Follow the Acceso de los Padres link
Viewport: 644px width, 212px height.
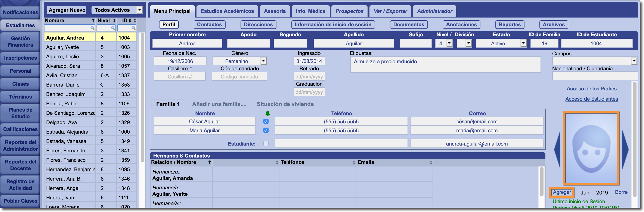(x=591, y=89)
